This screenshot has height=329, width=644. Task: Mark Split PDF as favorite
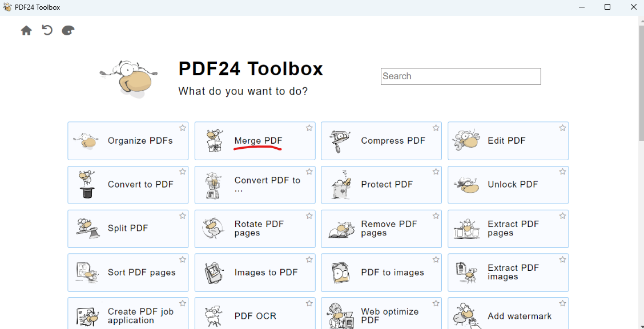183,216
